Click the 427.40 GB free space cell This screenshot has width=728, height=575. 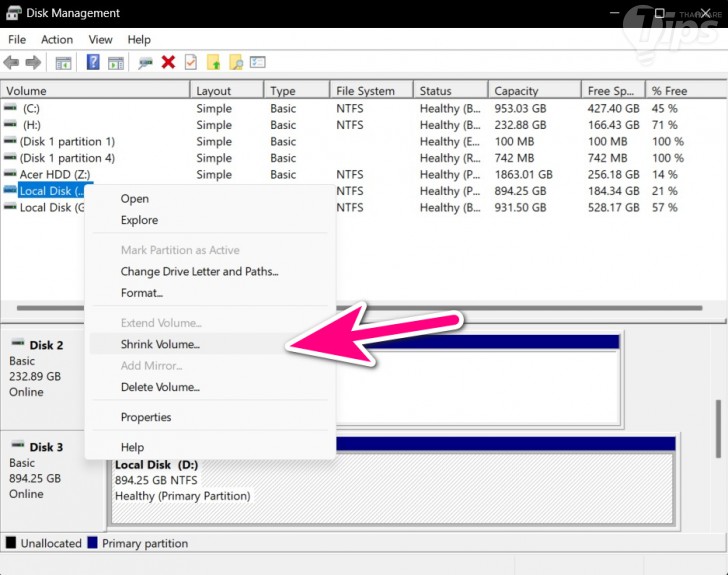click(x=613, y=108)
